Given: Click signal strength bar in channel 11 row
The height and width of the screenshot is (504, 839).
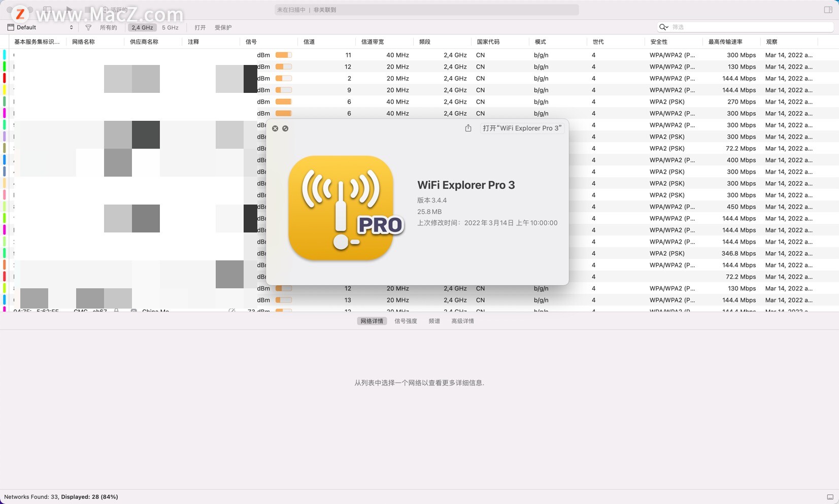Looking at the screenshot, I should click(284, 55).
